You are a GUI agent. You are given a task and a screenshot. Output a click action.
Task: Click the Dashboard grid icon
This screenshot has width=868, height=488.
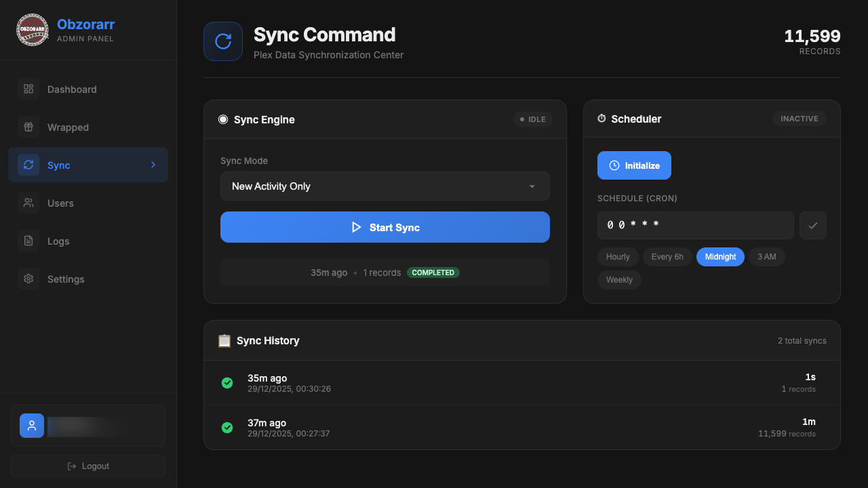click(x=28, y=89)
